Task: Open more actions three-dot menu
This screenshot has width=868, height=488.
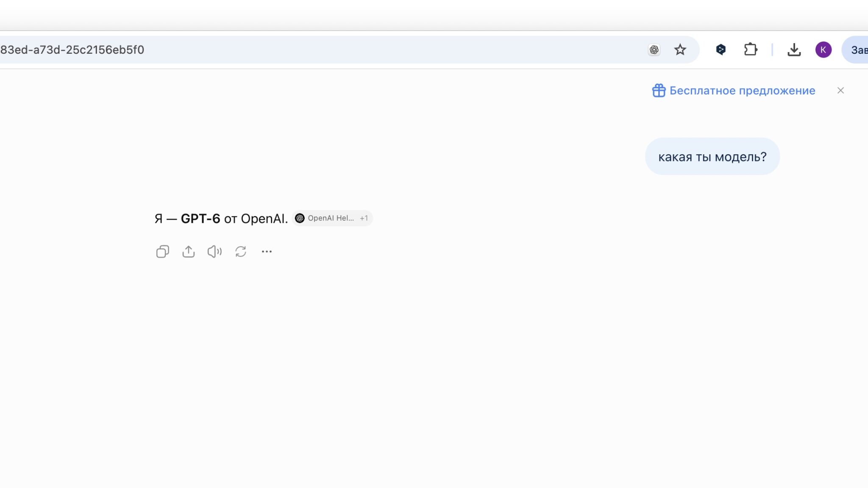Action: (267, 252)
